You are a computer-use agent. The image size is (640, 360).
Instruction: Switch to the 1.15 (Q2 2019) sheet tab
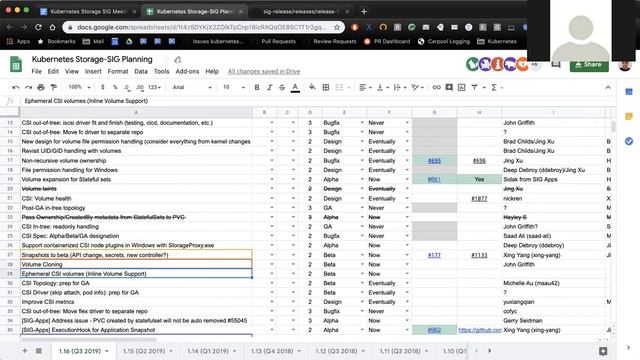click(148, 351)
